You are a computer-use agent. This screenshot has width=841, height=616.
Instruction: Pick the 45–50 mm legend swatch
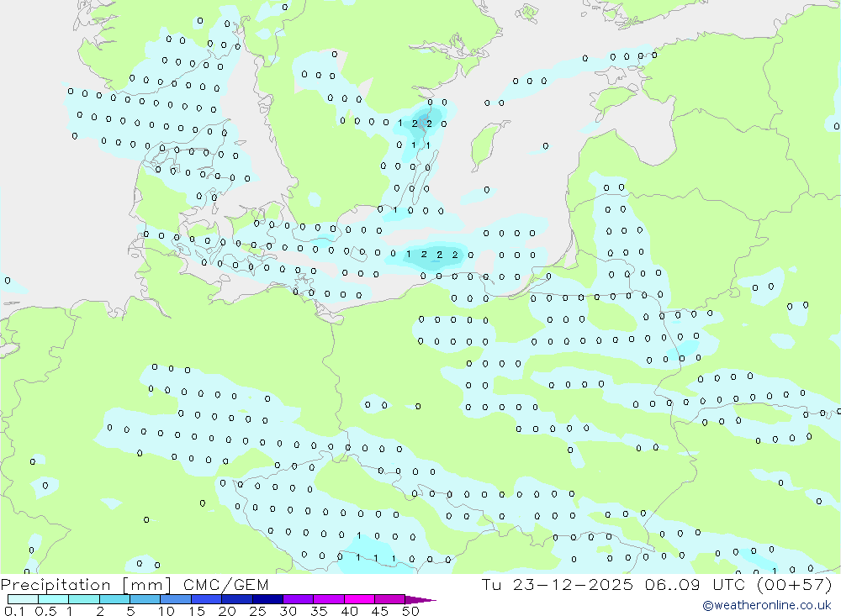[389, 599]
